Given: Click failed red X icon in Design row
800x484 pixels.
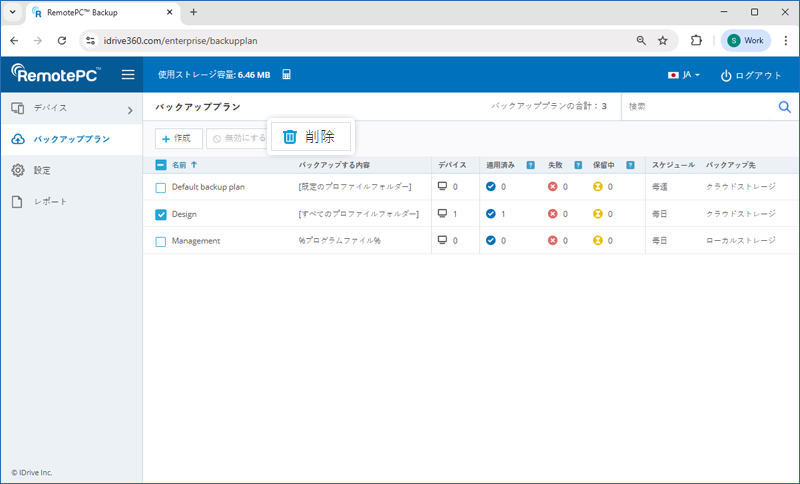Looking at the screenshot, I should (x=553, y=214).
